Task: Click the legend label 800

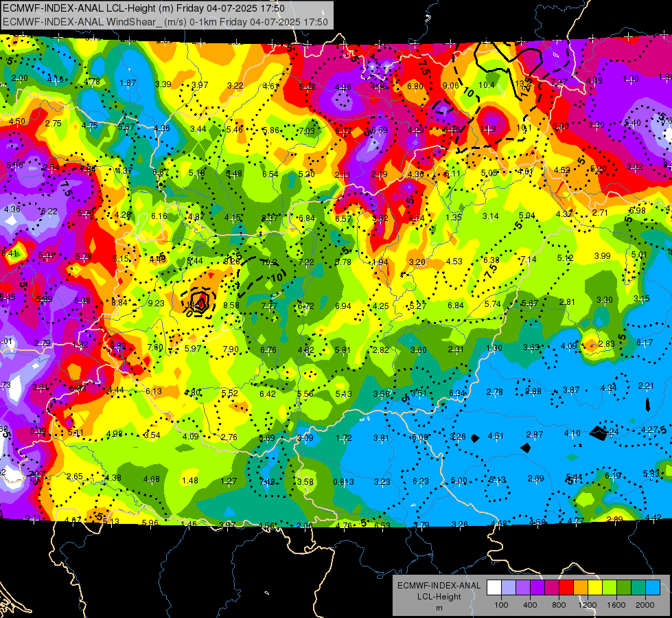Action: pos(559,605)
